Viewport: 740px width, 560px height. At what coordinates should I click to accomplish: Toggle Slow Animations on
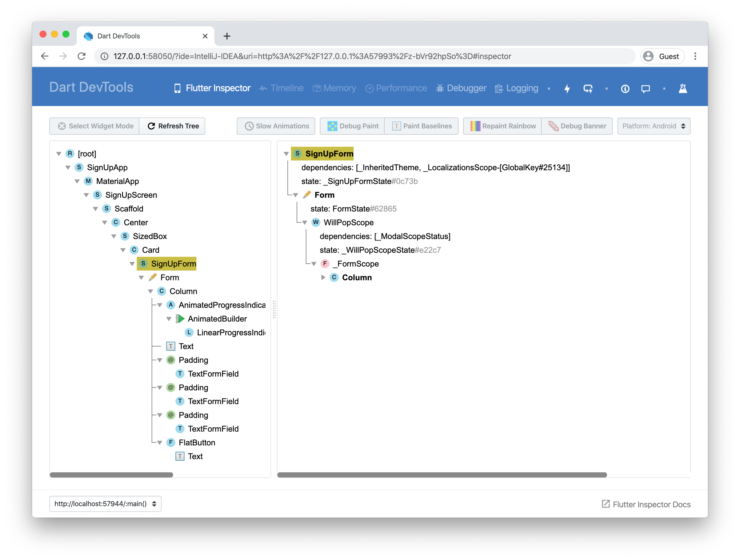[x=277, y=126]
